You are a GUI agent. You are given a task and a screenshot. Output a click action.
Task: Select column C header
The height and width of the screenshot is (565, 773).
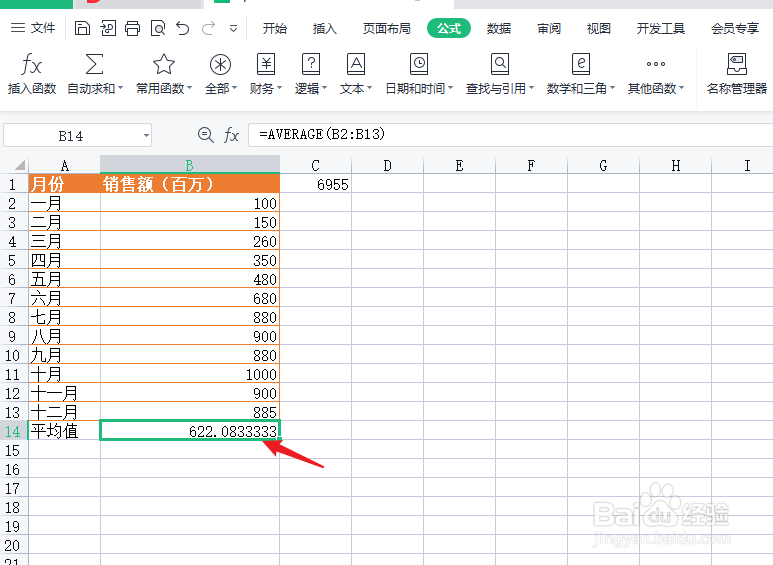[x=316, y=165]
